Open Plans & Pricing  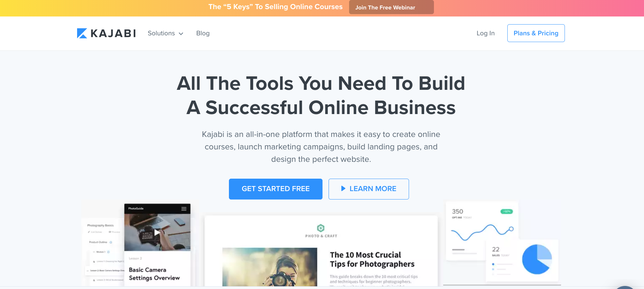(536, 33)
